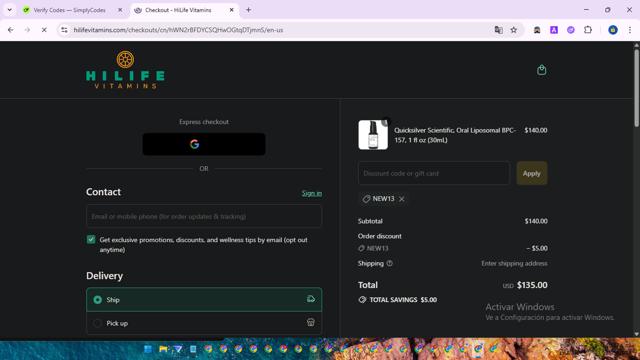Open the shopping bag cart icon
Image resolution: width=640 pixels, height=360 pixels.
tap(542, 70)
